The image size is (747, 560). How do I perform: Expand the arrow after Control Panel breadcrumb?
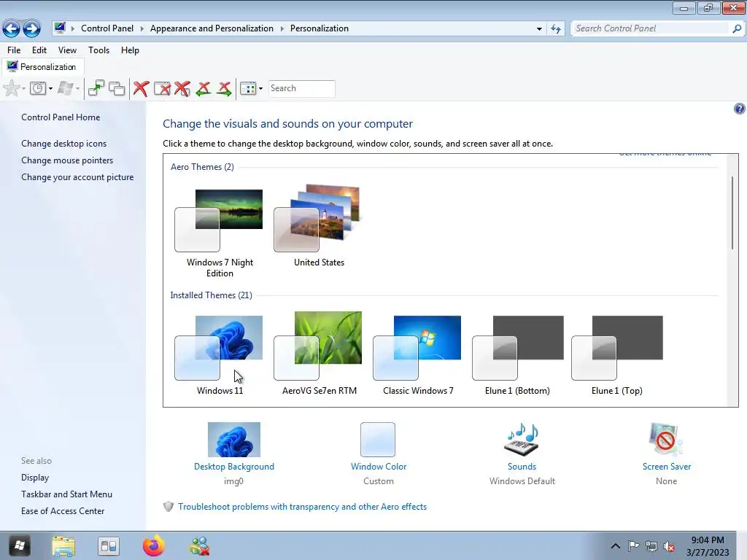142,28
